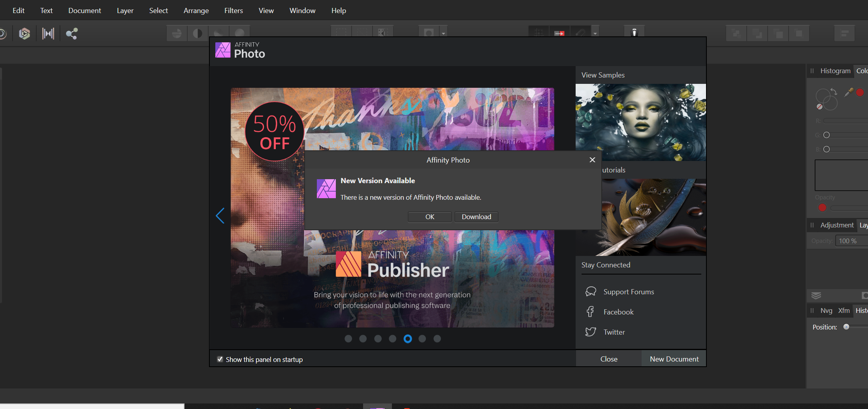The height and width of the screenshot is (409, 868).
Task: Switch to the Xfm tab
Action: (x=844, y=311)
